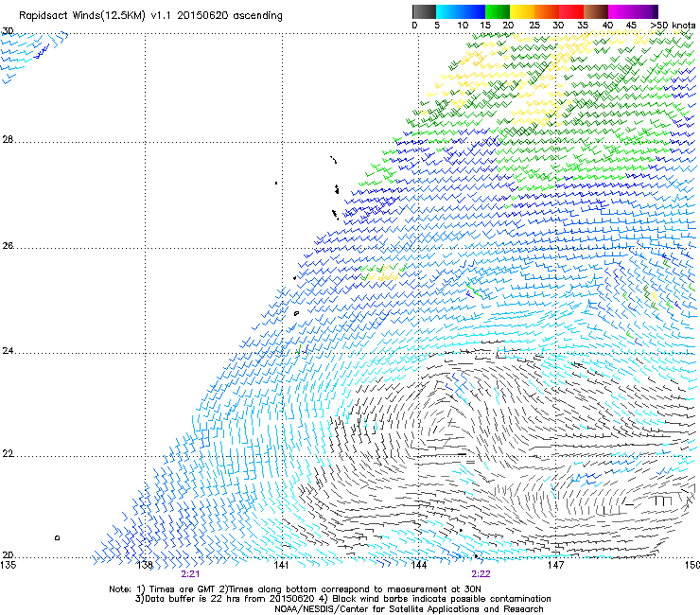
Task: Click the cyan 5-10 knots legend segment
Action: [448, 11]
